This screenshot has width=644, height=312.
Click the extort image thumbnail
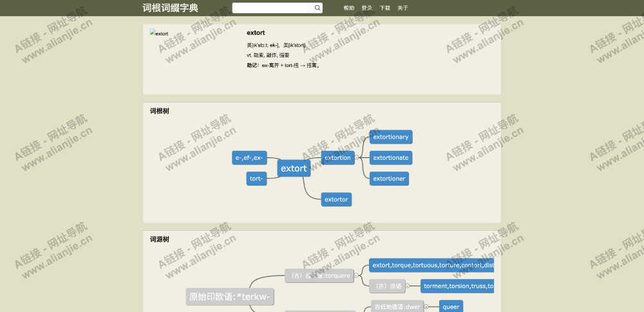[159, 34]
